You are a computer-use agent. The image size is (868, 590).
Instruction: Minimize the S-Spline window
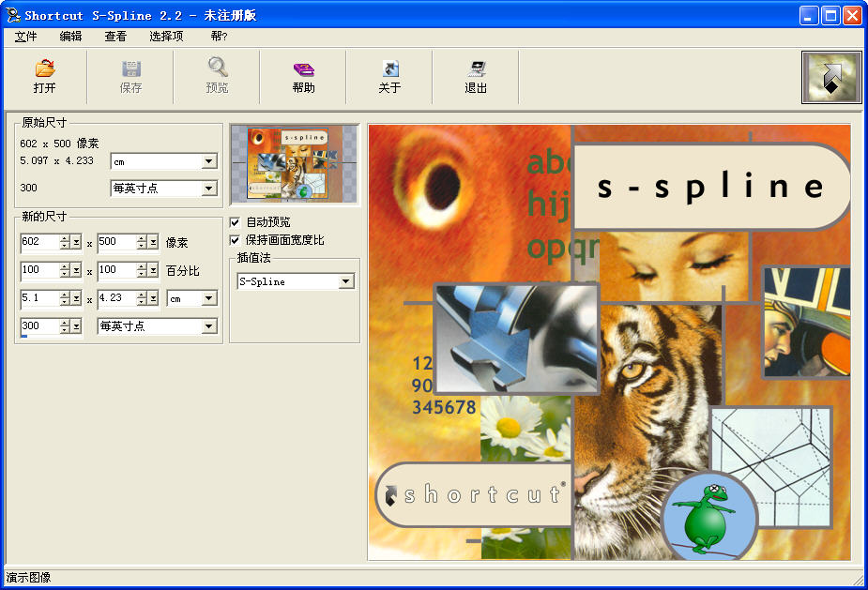point(809,16)
